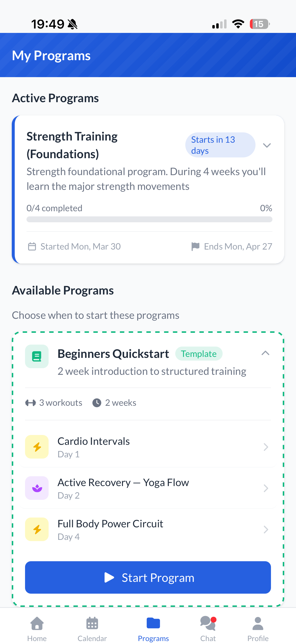Click the lightning icon beside Cardio Intervals
Image resolution: width=296 pixels, height=644 pixels.
[x=37, y=447]
